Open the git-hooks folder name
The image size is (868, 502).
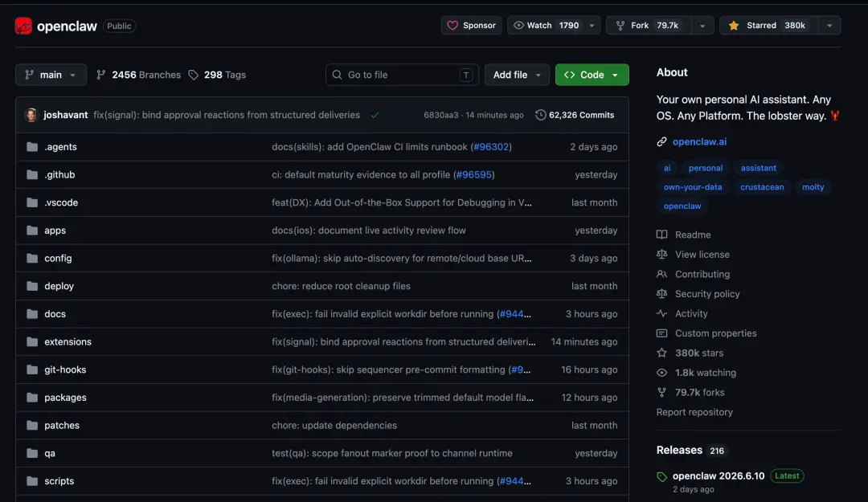pyautogui.click(x=65, y=369)
